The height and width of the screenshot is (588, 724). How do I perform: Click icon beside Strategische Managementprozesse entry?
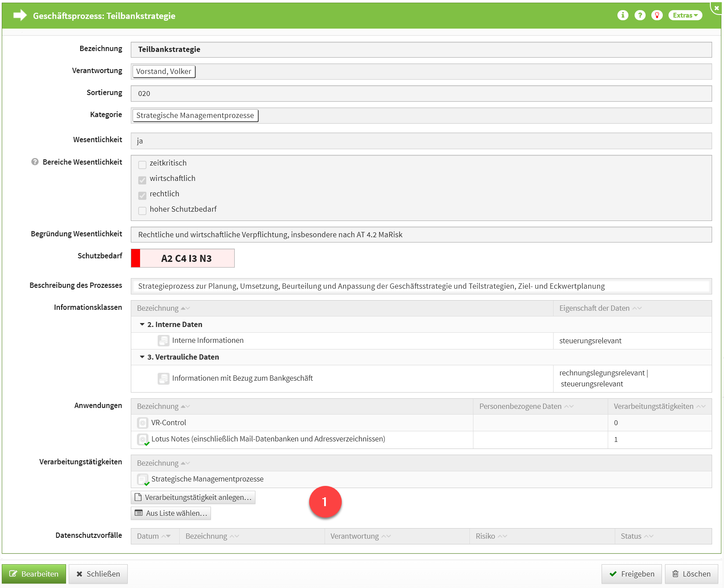pyautogui.click(x=143, y=479)
